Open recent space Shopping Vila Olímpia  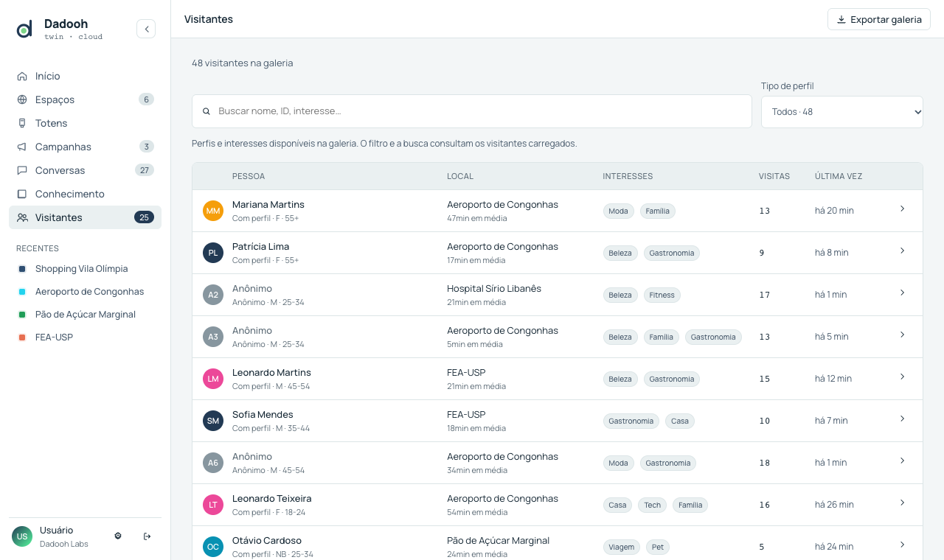85,269
